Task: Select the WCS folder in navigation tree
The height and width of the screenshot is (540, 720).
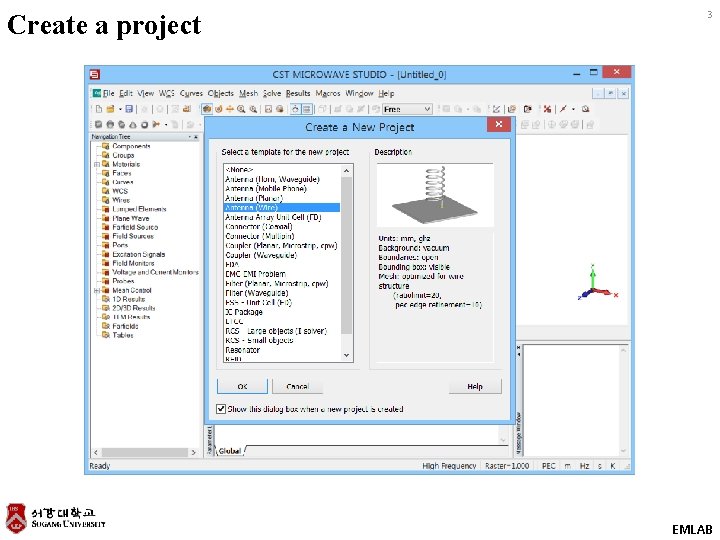Action: (119, 191)
